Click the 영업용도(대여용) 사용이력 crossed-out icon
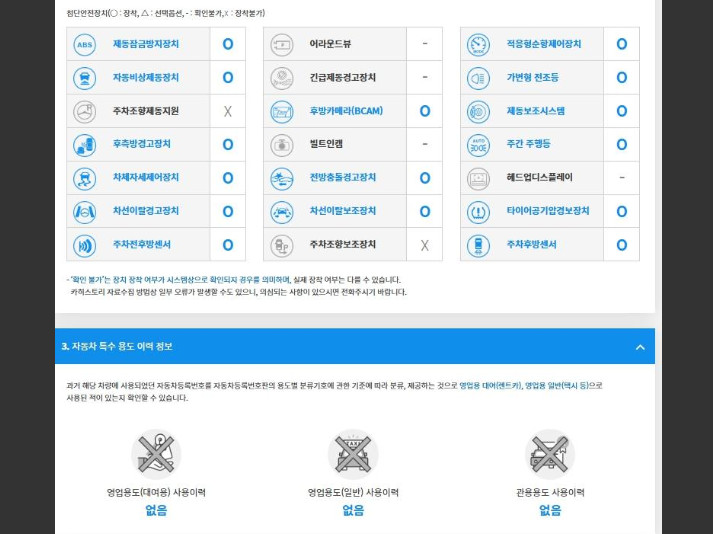 156,454
